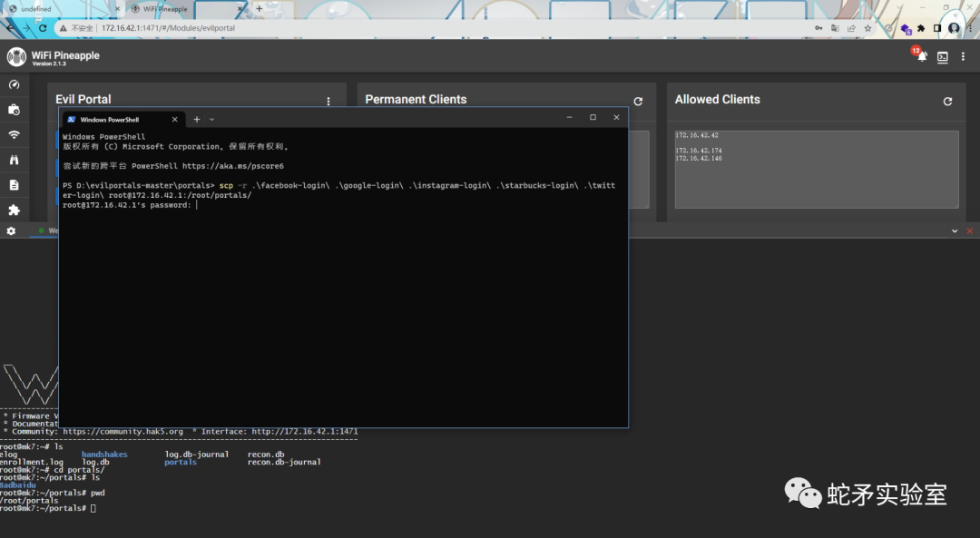Open the browser extensions puzzle icon
Image resolution: width=980 pixels, height=538 pixels.
click(921, 28)
